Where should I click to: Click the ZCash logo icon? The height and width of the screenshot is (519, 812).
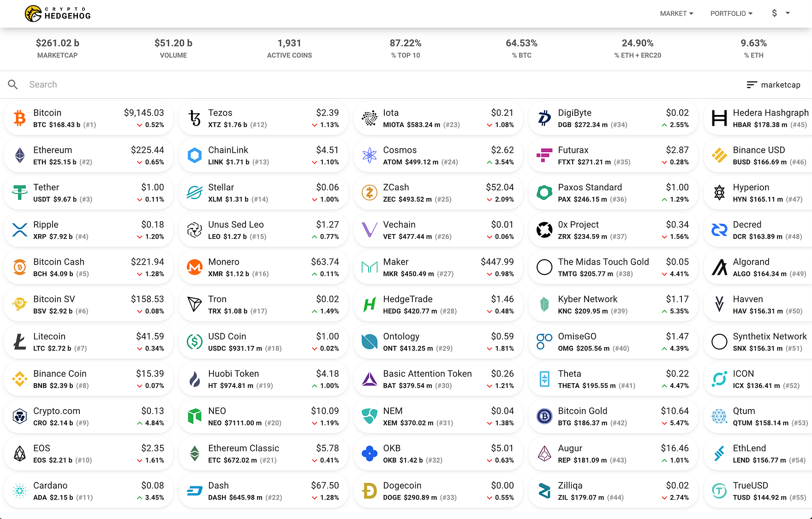pos(370,193)
